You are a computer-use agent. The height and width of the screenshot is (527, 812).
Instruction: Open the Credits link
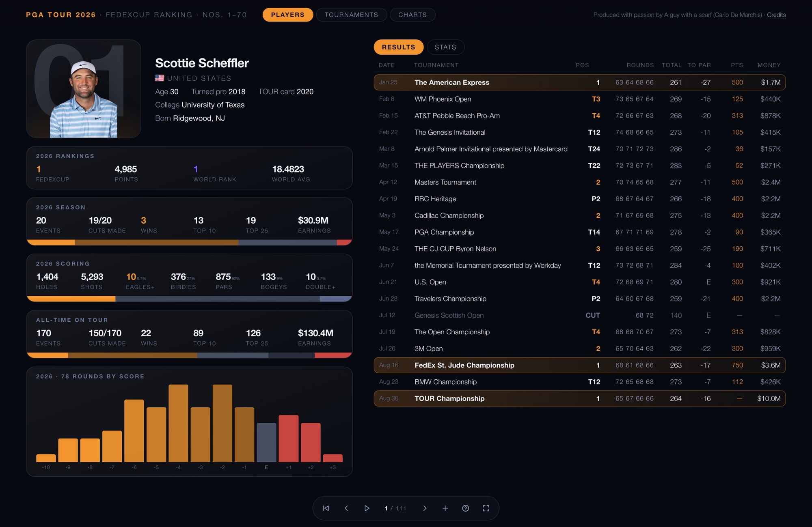pos(776,15)
